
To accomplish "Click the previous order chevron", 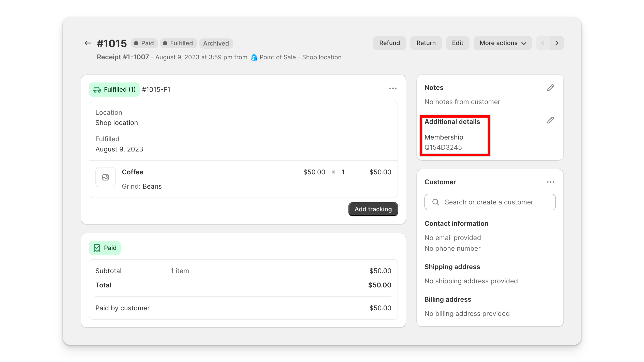I will pos(543,43).
